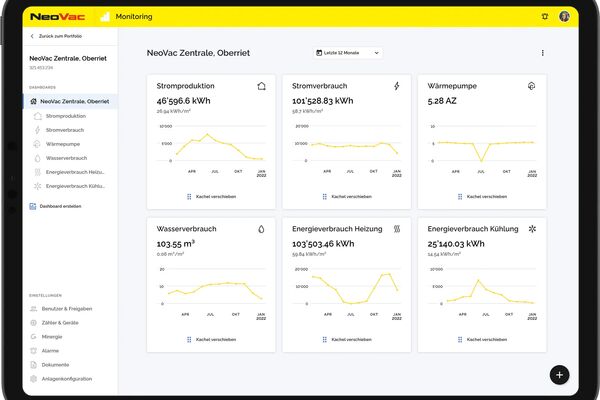Image resolution: width=600 pixels, height=400 pixels.
Task: Open Wasserverbrauch dashboard in sidebar
Action: point(68,158)
